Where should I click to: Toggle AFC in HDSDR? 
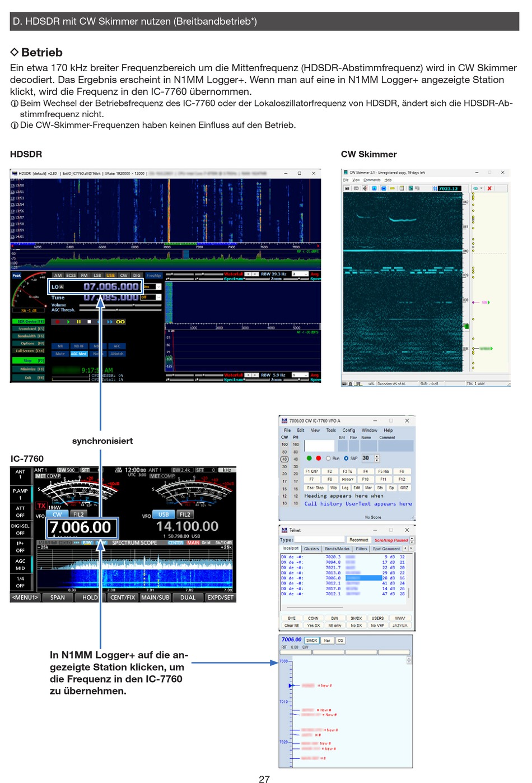pyautogui.click(x=116, y=346)
